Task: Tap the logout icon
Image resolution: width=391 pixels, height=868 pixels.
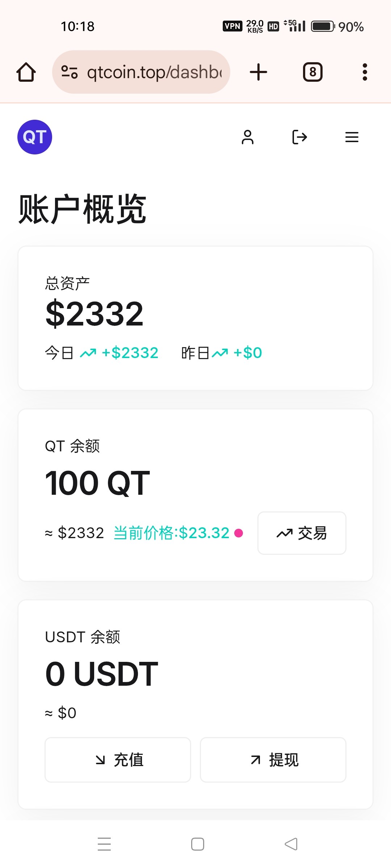Action: [x=300, y=137]
